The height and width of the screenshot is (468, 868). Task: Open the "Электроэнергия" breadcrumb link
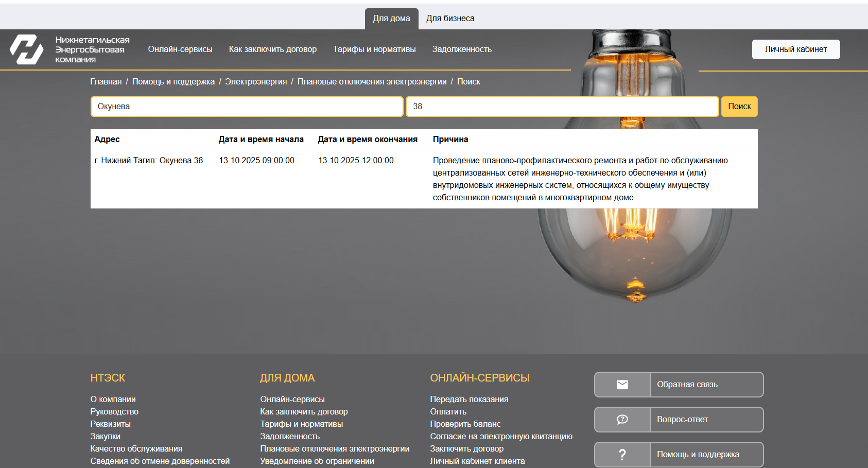pyautogui.click(x=256, y=82)
